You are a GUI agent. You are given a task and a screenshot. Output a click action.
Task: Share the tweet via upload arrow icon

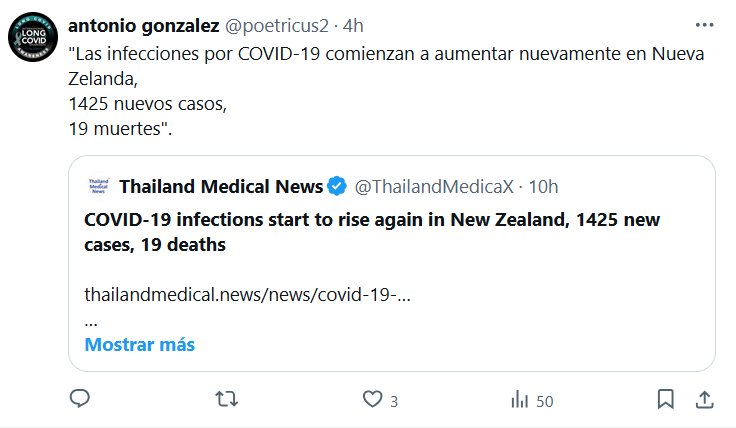coord(704,399)
